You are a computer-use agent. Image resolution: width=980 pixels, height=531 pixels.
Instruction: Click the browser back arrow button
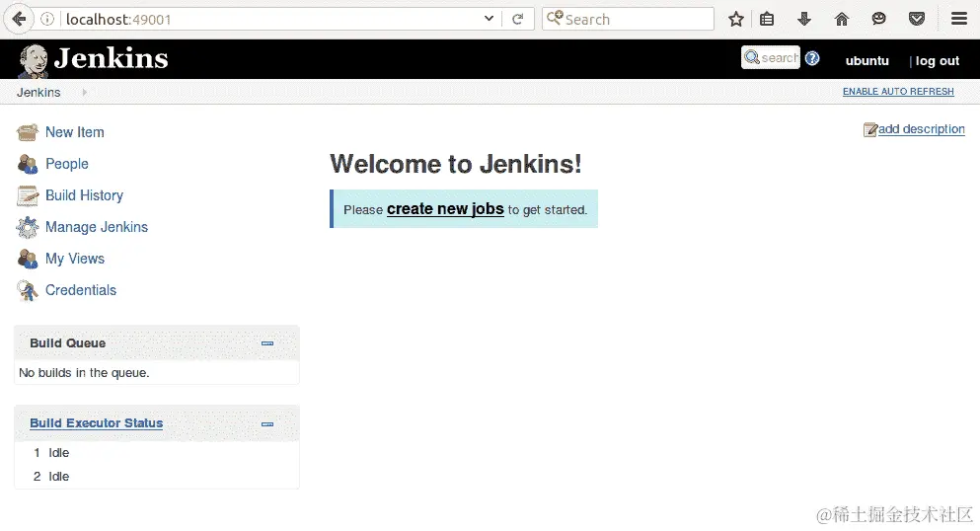(x=19, y=19)
